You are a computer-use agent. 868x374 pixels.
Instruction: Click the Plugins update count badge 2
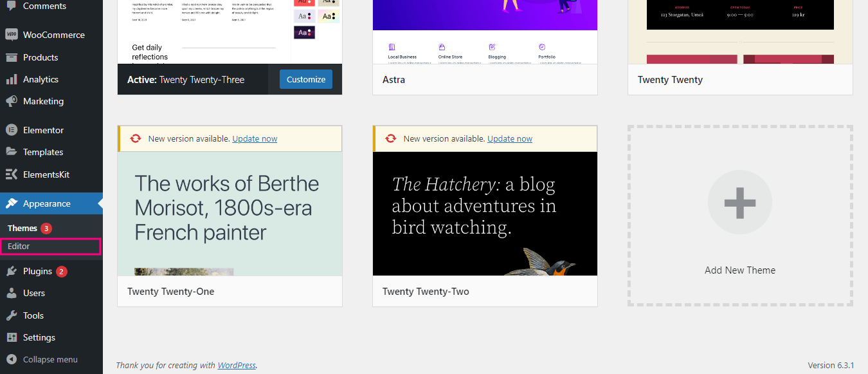62,271
